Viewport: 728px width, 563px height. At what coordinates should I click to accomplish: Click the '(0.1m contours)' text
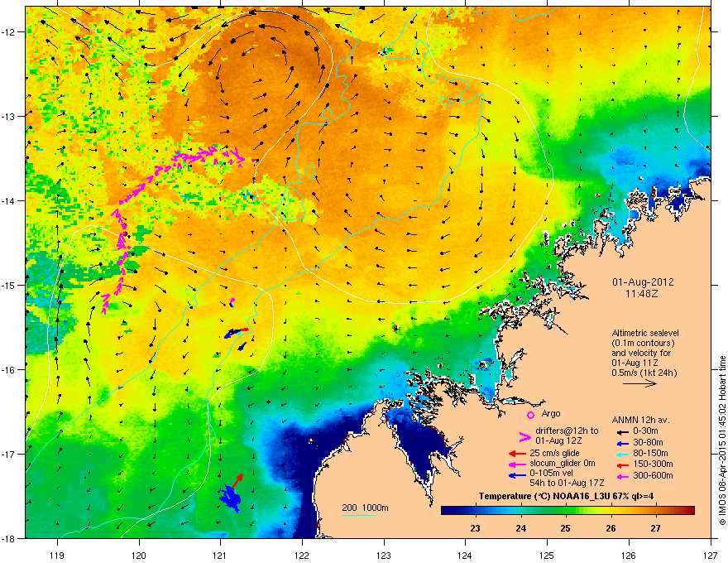pos(643,344)
